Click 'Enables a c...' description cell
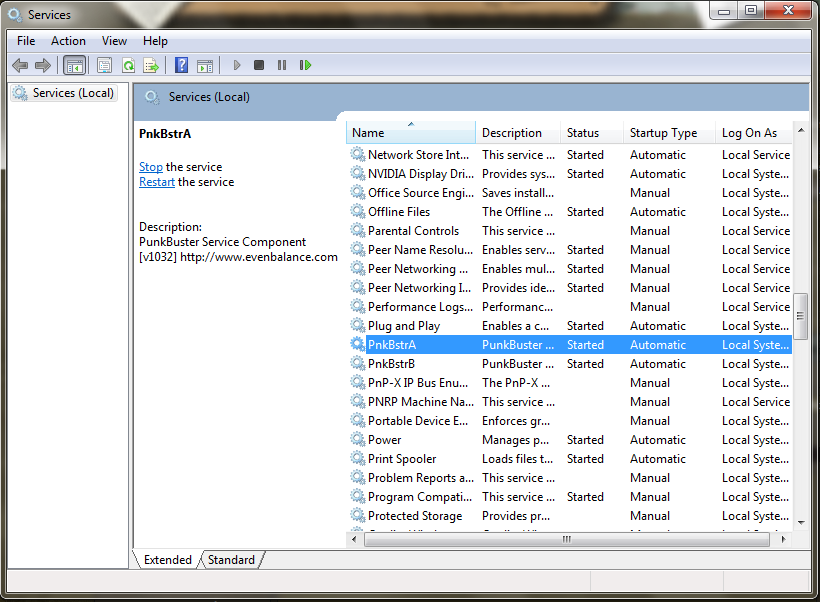The width and height of the screenshot is (820, 602). (515, 326)
